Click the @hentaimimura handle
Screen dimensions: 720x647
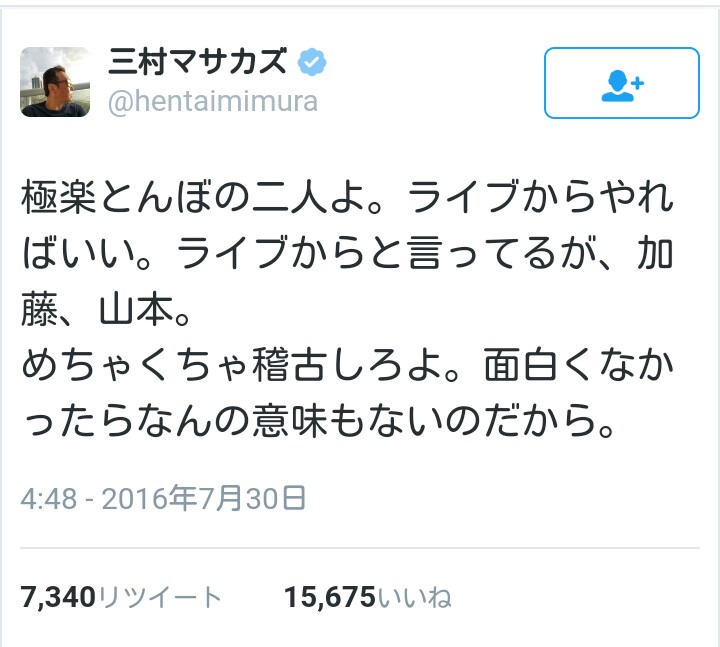(x=212, y=101)
